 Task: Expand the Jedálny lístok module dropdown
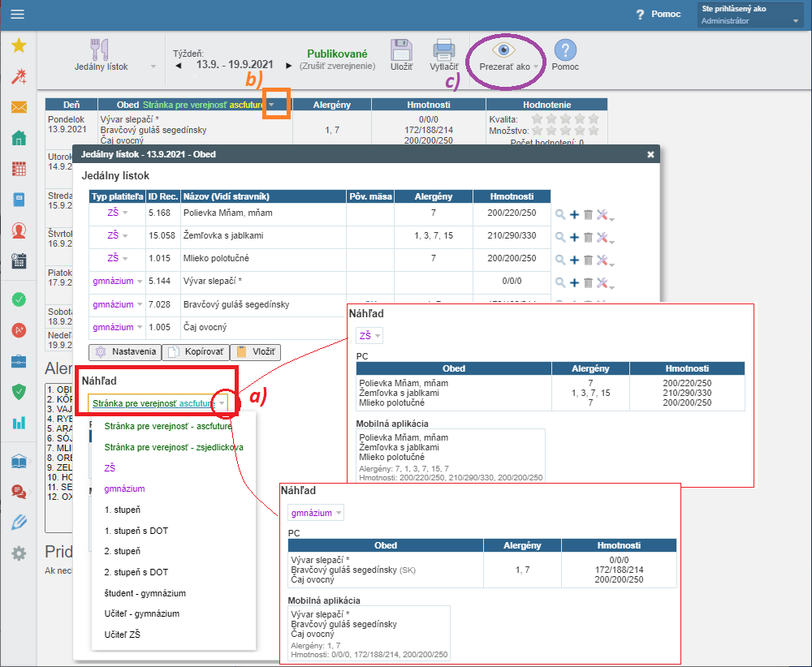pyautogui.click(x=153, y=67)
